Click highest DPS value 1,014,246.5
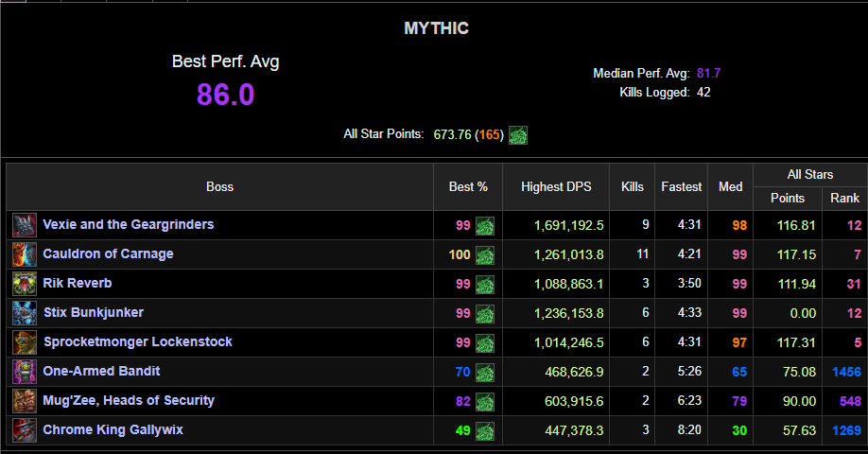Viewport: 868px width, 454px height. click(568, 342)
